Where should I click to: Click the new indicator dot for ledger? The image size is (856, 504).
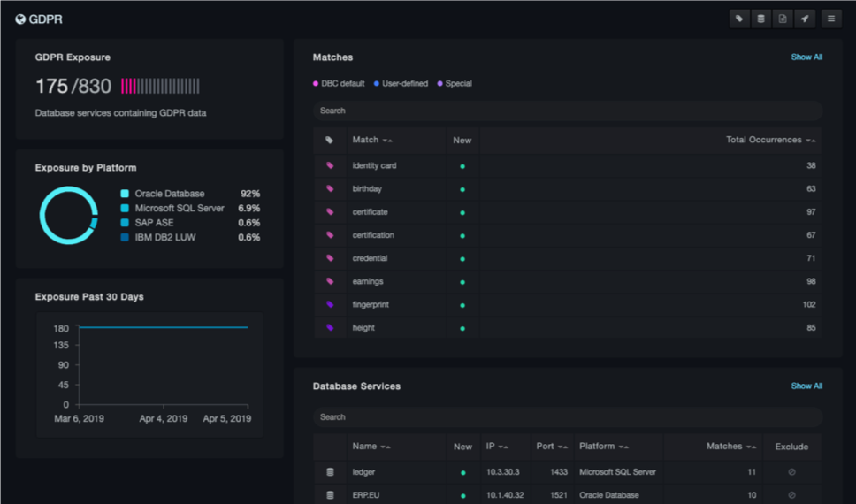point(463,472)
